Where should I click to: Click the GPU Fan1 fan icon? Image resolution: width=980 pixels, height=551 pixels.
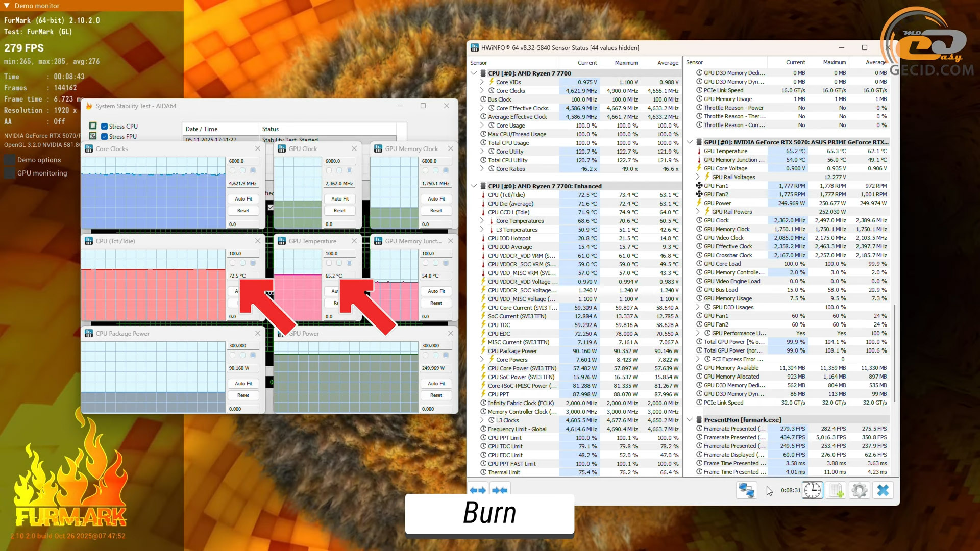(699, 186)
